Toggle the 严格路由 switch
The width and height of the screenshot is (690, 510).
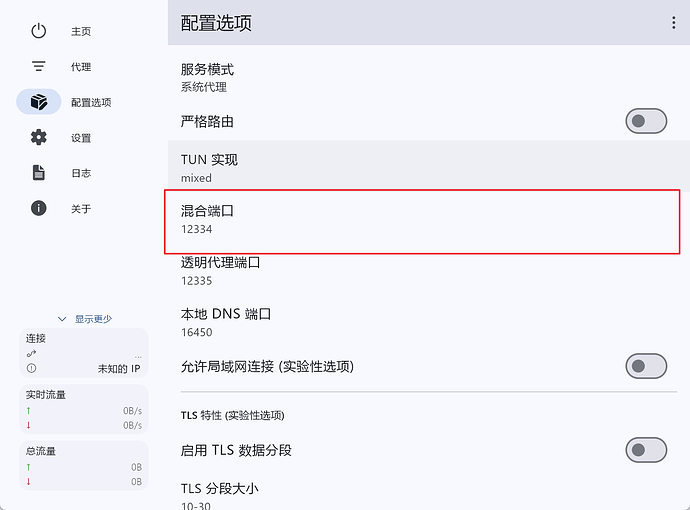pyautogui.click(x=646, y=122)
